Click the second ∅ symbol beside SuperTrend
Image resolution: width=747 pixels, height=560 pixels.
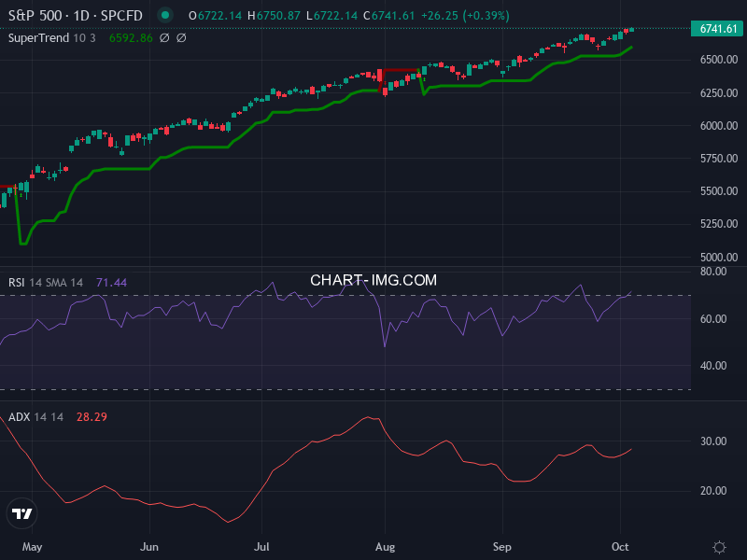(x=181, y=38)
